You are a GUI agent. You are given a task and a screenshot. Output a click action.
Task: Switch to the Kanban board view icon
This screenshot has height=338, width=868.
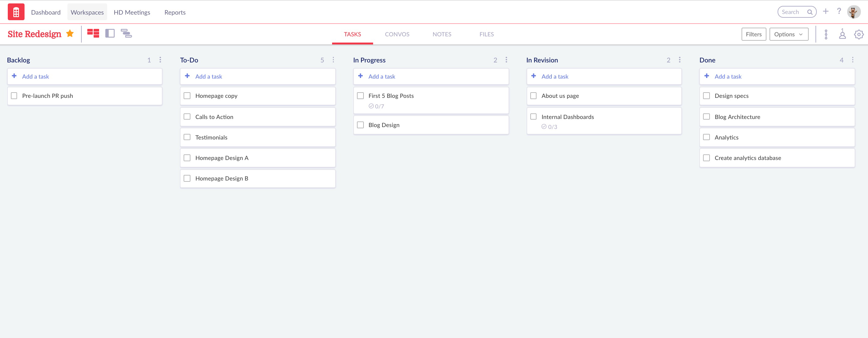pos(93,34)
